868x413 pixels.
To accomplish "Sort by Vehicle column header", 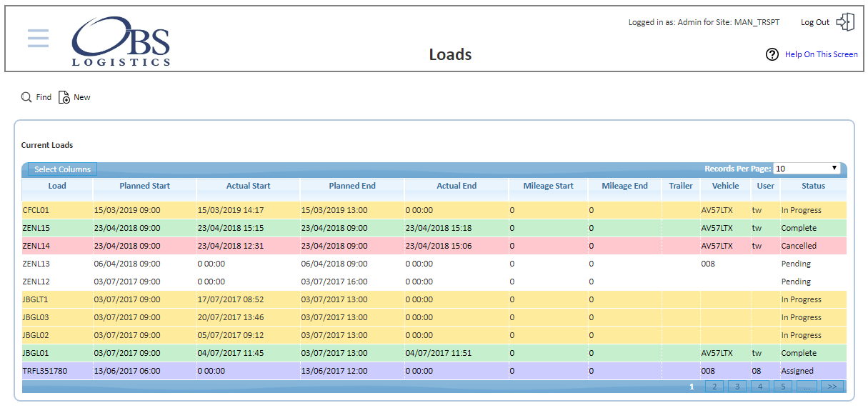I will click(726, 186).
